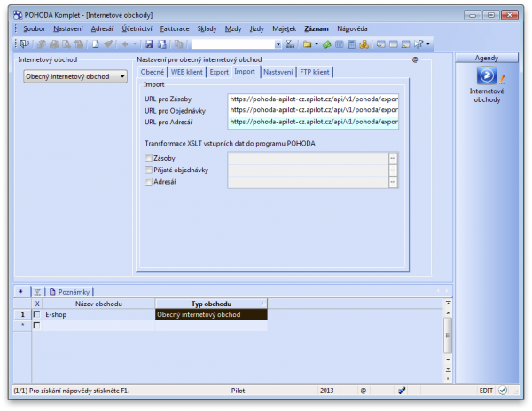Viewport: 532px width, 411px height.
Task: Open the dropdown arrow next to back arrow
Action: (x=135, y=44)
